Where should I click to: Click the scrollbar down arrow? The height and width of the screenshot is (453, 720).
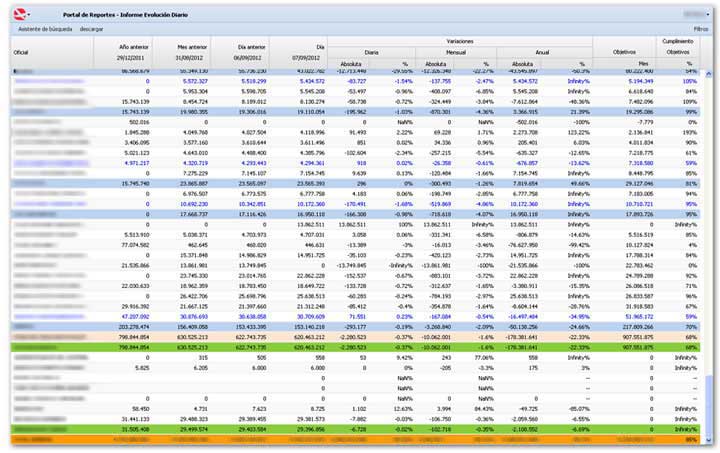click(709, 438)
